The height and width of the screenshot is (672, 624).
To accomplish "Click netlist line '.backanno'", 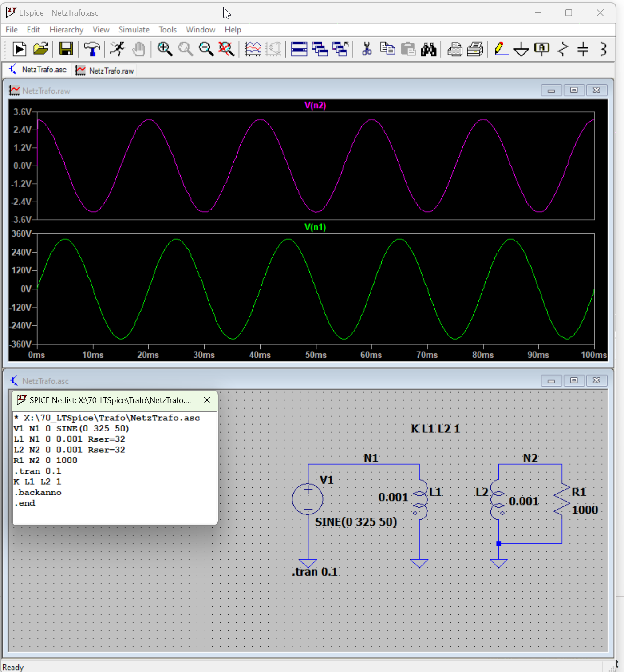I will click(38, 492).
